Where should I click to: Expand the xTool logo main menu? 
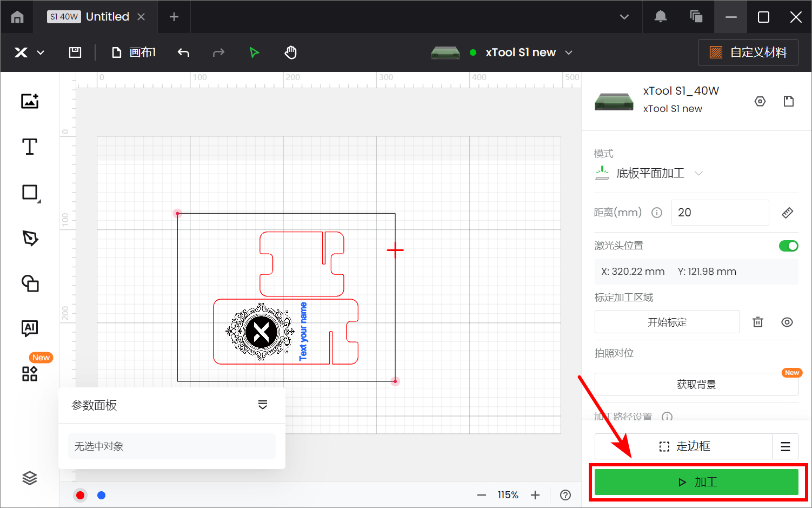coord(29,52)
